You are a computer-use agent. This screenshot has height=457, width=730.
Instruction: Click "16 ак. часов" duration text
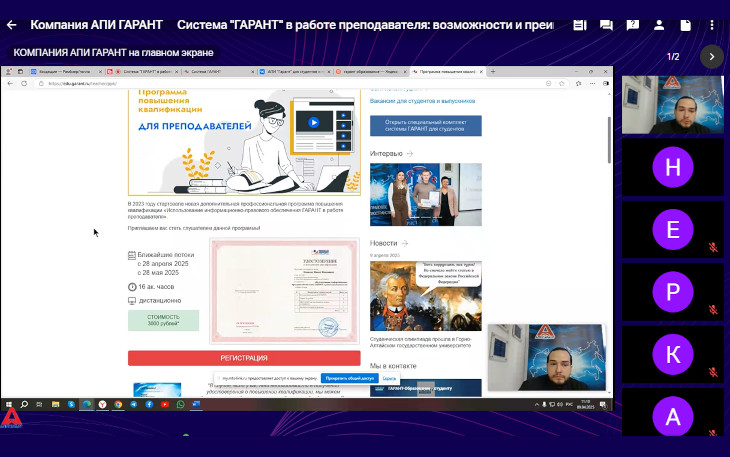click(156, 287)
